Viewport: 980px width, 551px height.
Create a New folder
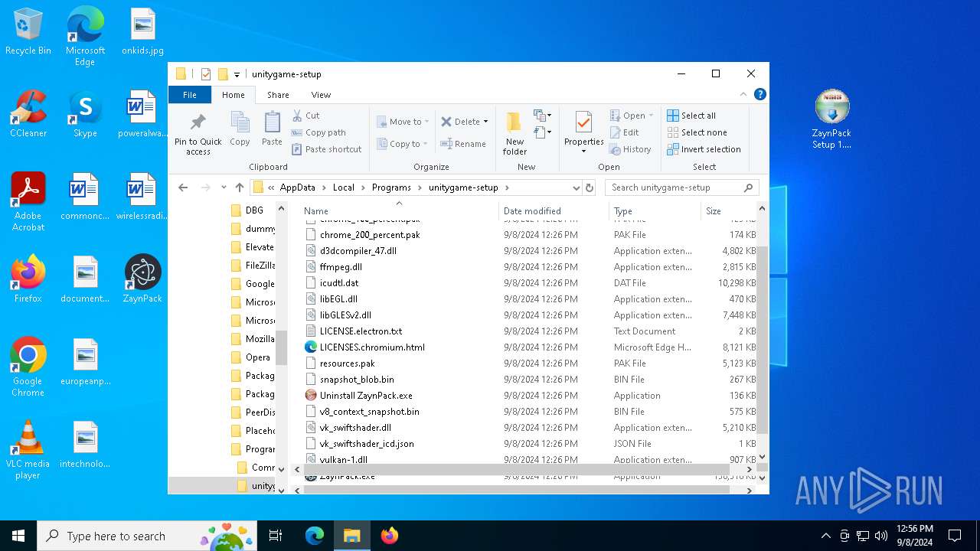pyautogui.click(x=514, y=132)
